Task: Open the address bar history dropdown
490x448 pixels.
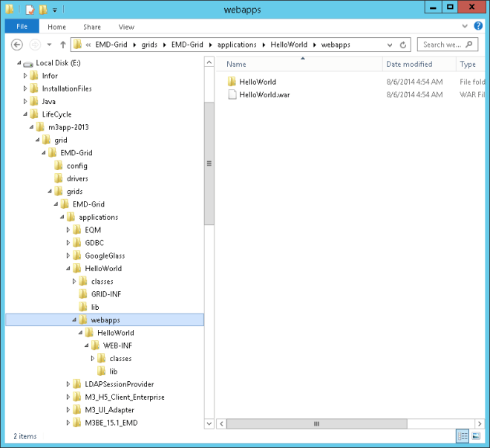Action: tap(392, 45)
